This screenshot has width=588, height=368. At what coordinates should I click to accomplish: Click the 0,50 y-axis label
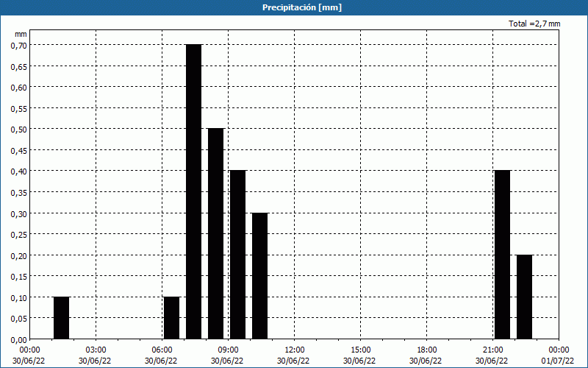point(19,130)
